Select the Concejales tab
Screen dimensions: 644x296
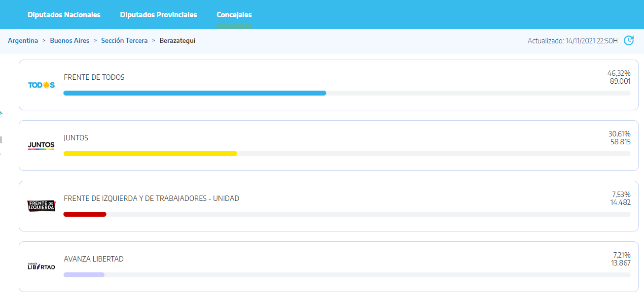point(234,15)
